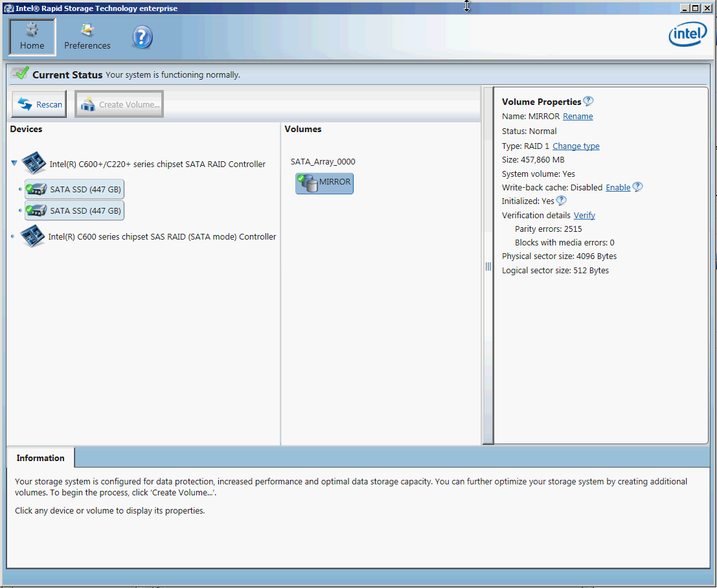The width and height of the screenshot is (717, 588).
Task: Click the blue Help question mark icon
Action: pos(142,38)
